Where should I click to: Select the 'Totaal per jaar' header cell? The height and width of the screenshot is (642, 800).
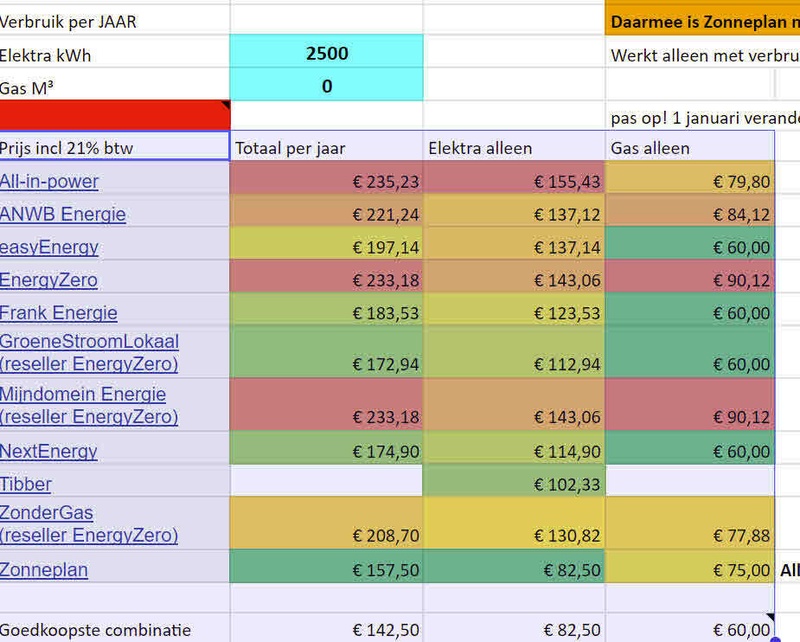pos(327,148)
